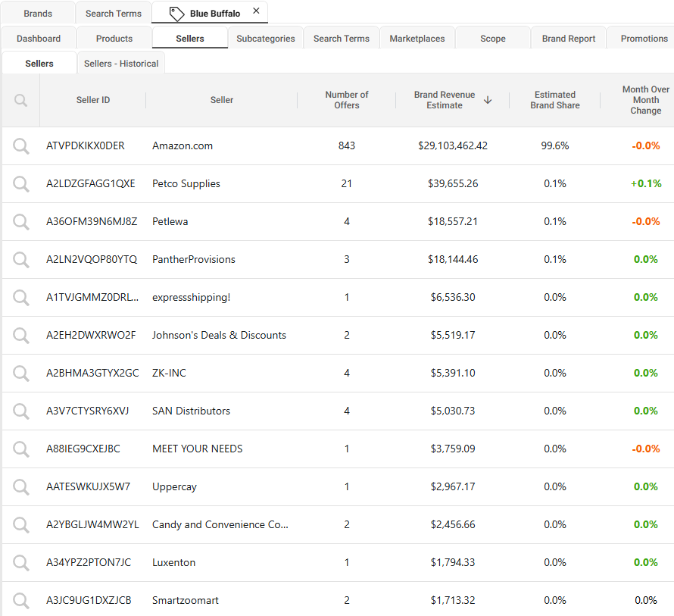This screenshot has height=616, width=674.
Task: Open details magnifier for Luxenton row
Action: 20,563
